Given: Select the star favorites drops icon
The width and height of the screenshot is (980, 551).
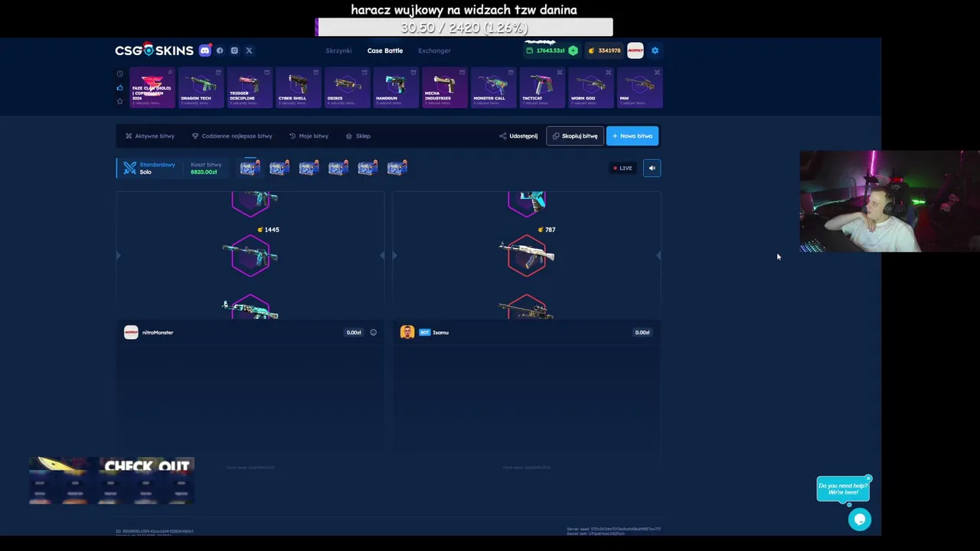Looking at the screenshot, I should tap(119, 101).
